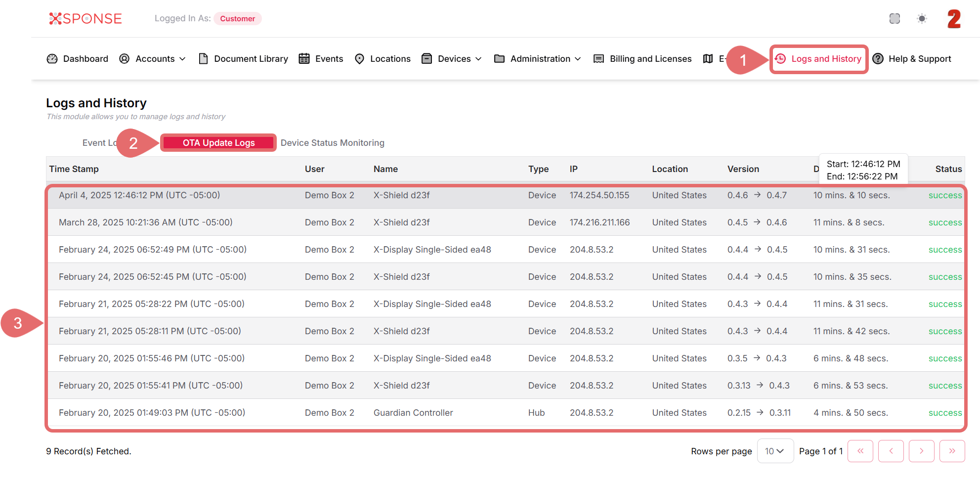Open Dashboard from the navigation bar
This screenshot has height=480, width=980.
[78, 59]
